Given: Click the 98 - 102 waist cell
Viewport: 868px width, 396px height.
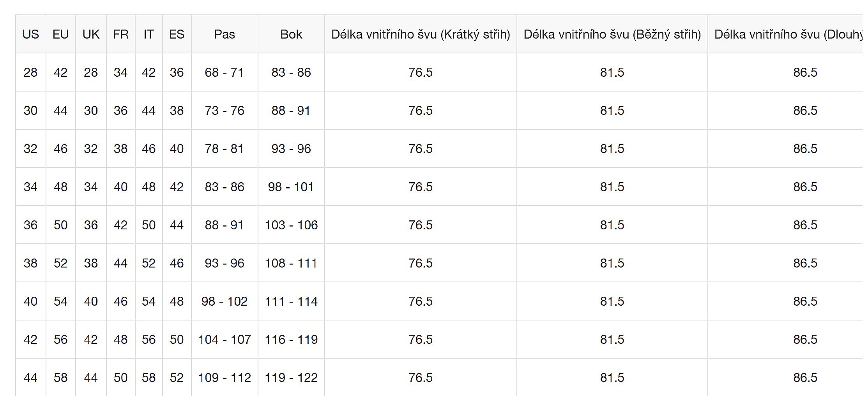Looking at the screenshot, I should click(x=225, y=301).
